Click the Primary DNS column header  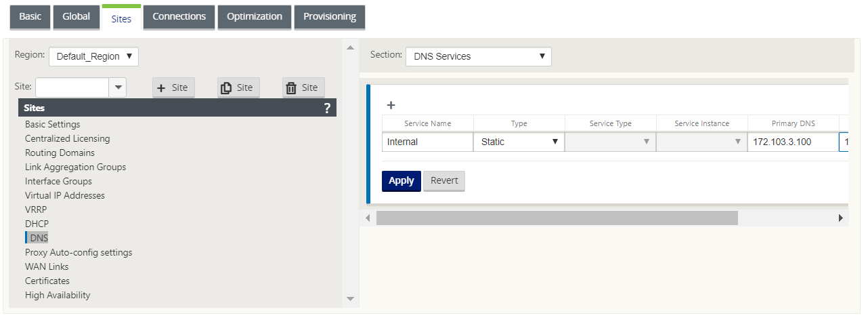[x=794, y=123]
